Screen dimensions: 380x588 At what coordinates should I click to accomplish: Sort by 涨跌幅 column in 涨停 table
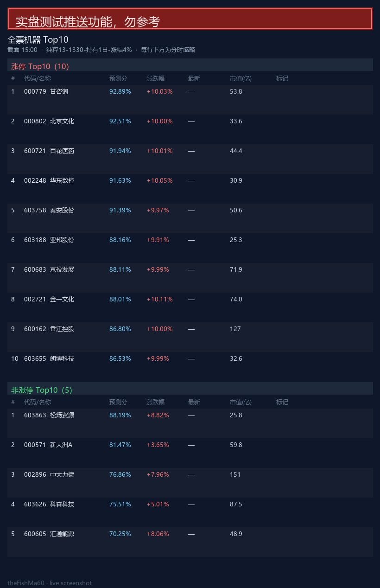[155, 78]
